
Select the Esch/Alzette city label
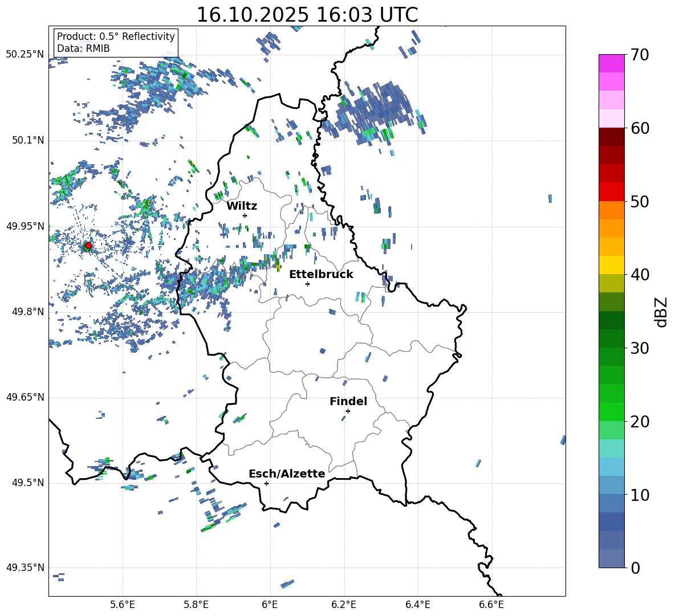[x=287, y=474]
